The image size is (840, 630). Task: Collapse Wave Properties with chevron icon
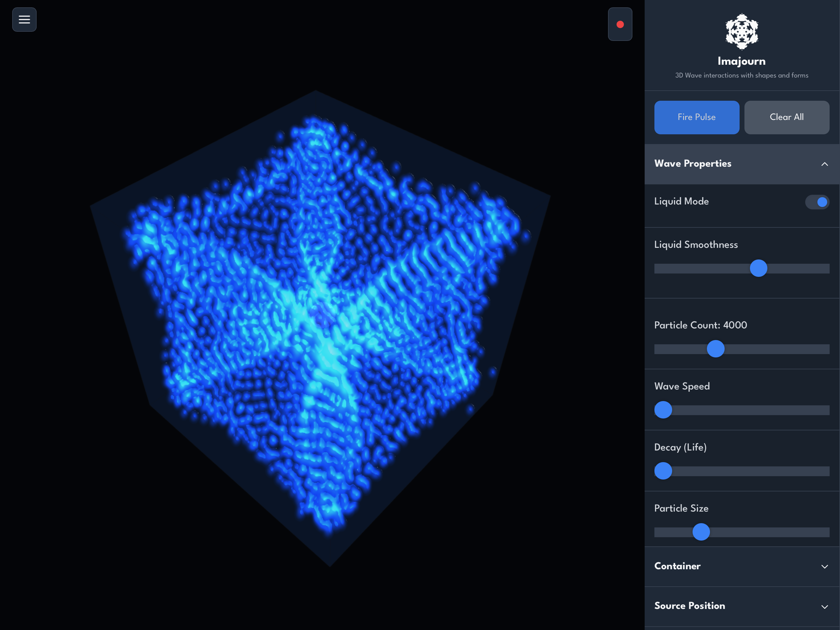[824, 164]
